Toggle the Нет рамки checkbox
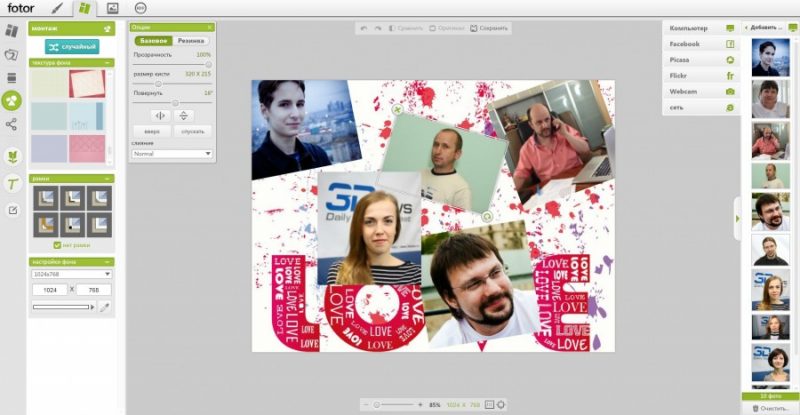 tap(57, 246)
